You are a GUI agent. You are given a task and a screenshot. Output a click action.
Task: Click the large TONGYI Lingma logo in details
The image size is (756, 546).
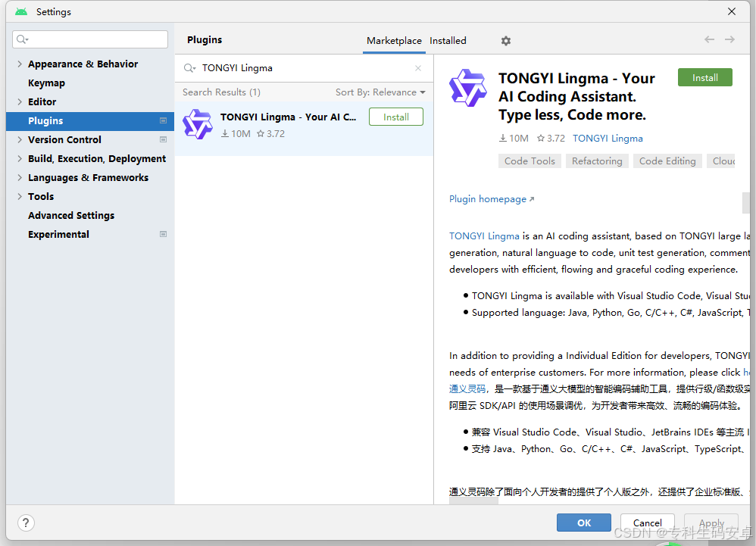point(467,88)
